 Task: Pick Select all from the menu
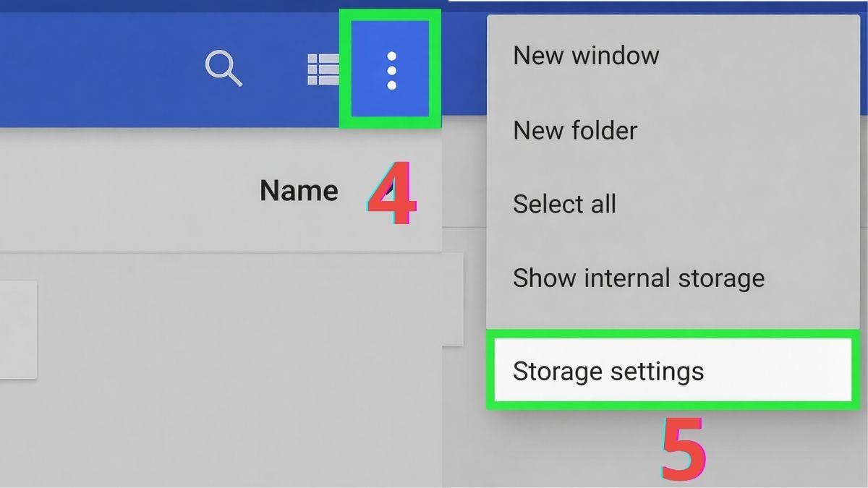564,204
